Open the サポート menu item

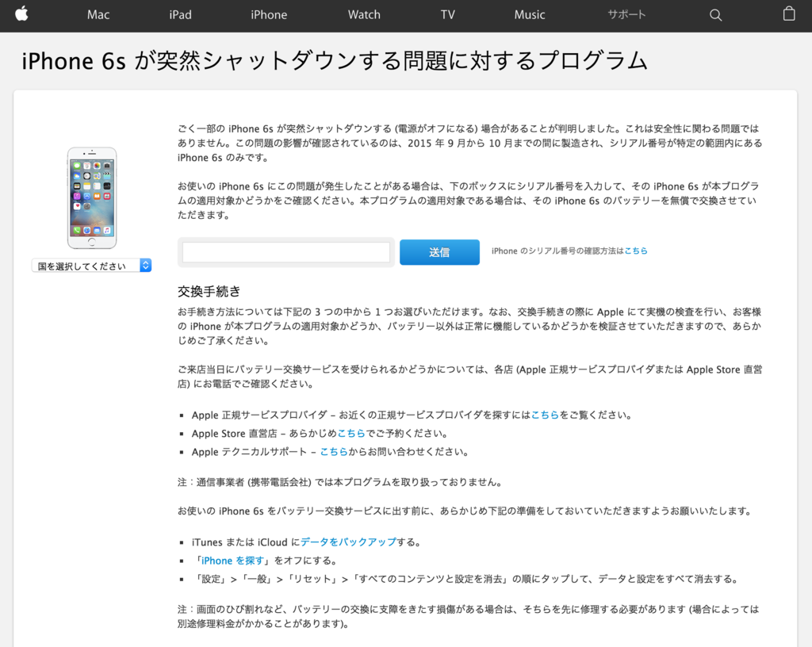pos(626,14)
